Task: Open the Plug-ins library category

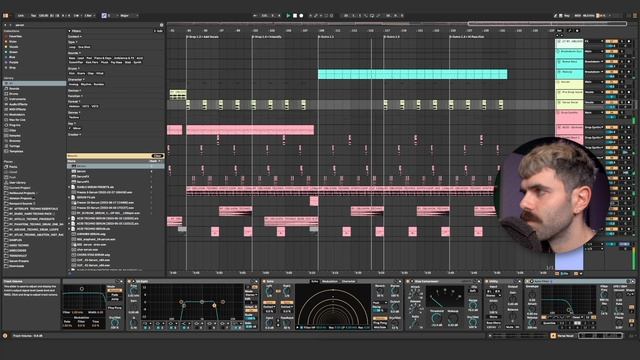Action: click(x=14, y=125)
